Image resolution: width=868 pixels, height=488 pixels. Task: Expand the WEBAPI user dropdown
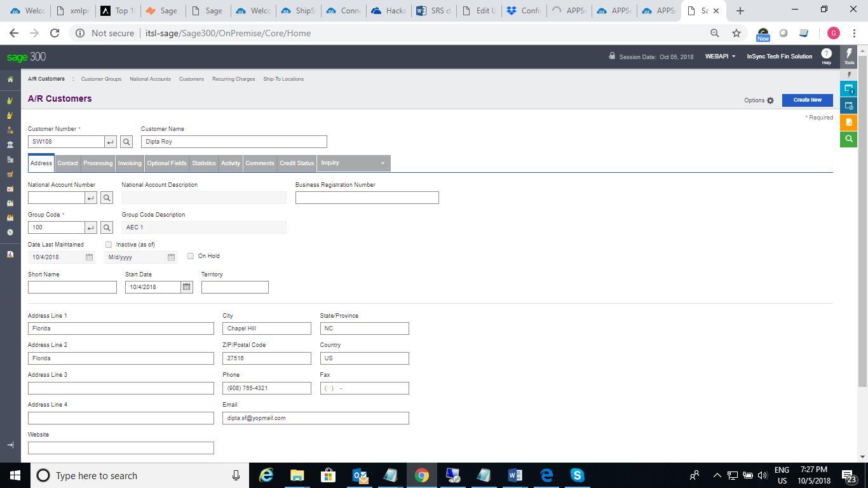720,57
